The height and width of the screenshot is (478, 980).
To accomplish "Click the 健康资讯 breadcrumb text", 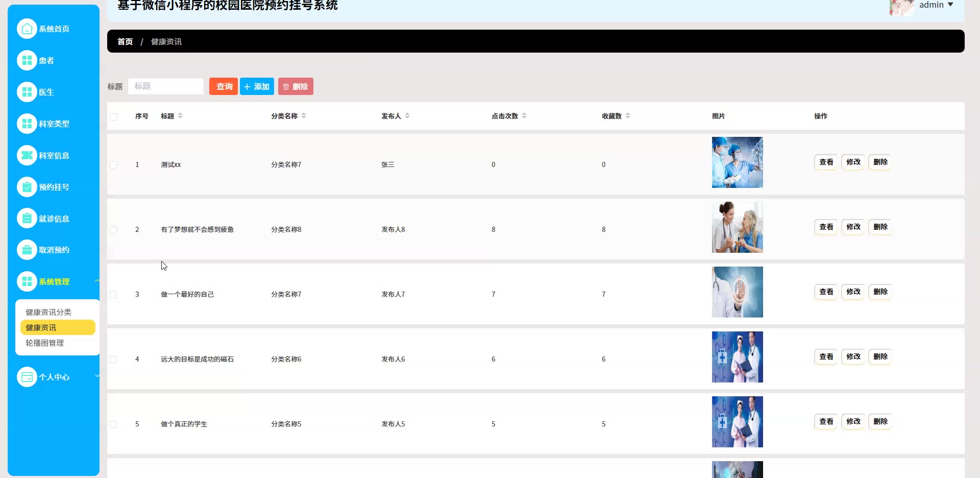I will [x=166, y=41].
